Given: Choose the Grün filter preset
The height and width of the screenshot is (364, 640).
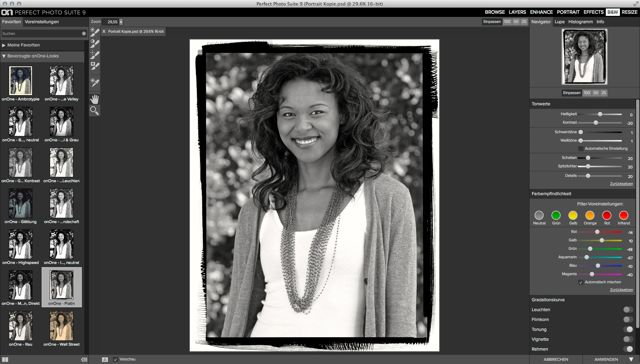Looking at the screenshot, I should tap(556, 215).
